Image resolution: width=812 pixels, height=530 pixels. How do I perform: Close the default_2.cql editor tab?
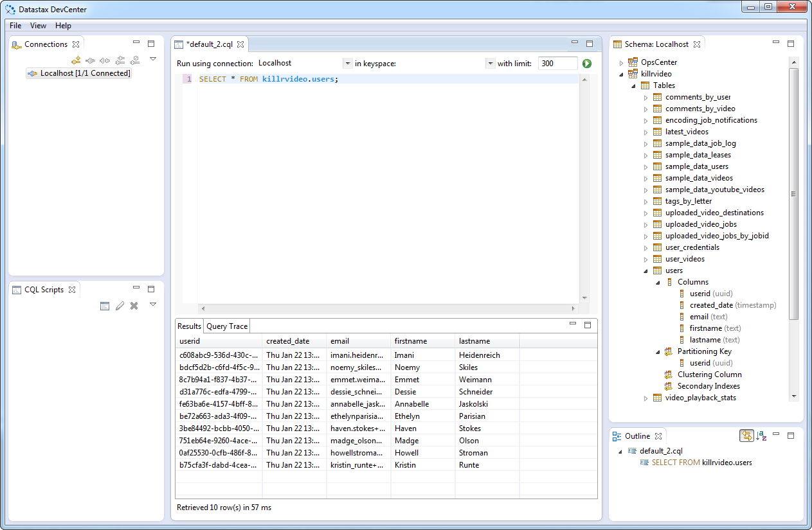click(x=240, y=44)
